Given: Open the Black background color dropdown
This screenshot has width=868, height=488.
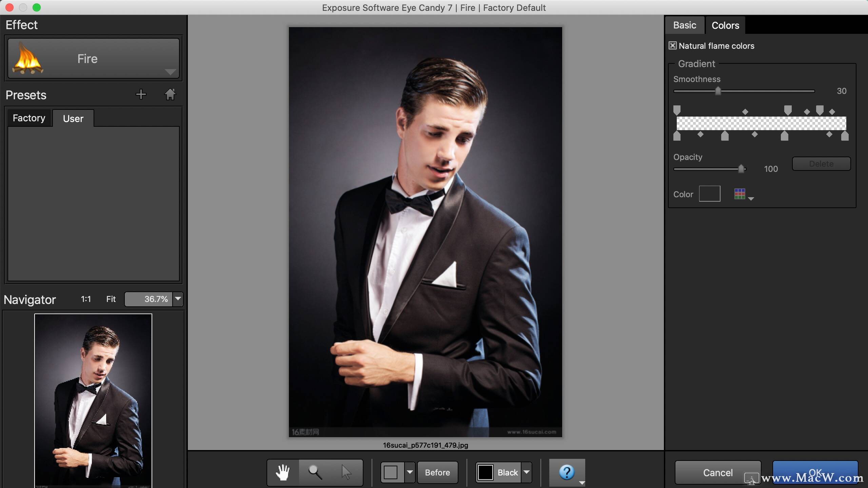Looking at the screenshot, I should pos(527,472).
